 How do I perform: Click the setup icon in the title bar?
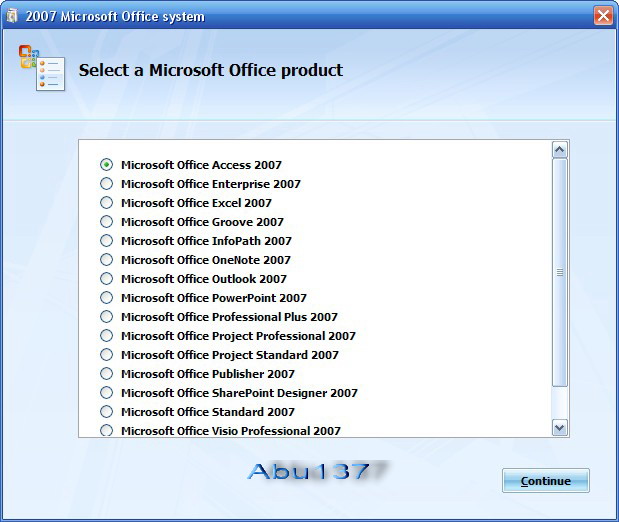pyautogui.click(x=12, y=16)
